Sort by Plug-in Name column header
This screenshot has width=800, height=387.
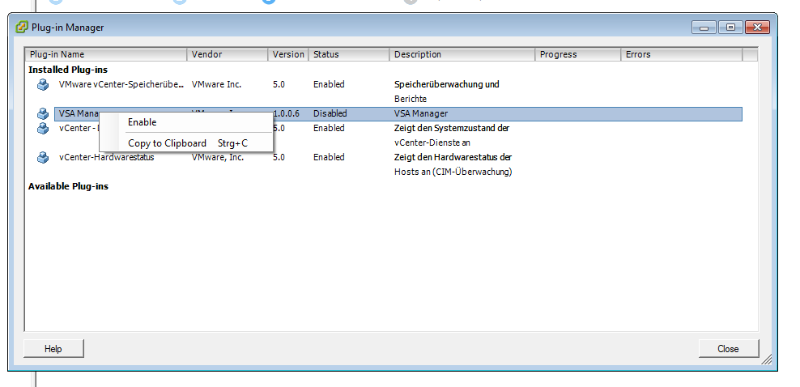tap(106, 55)
